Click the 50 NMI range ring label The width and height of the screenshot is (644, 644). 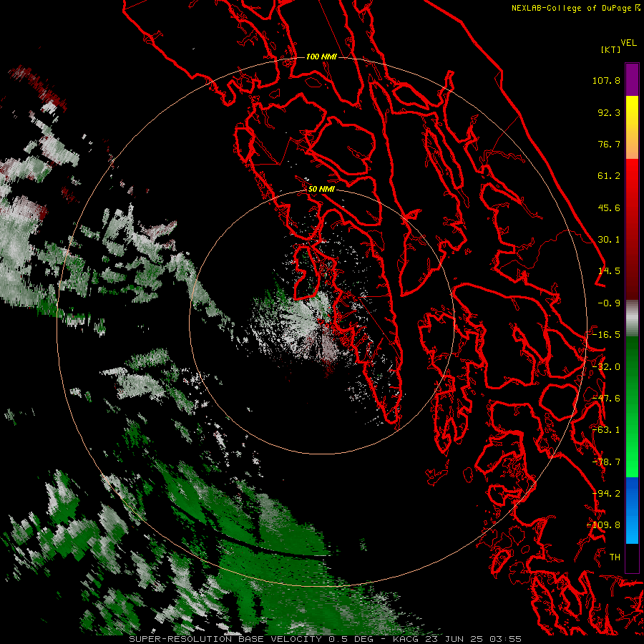coord(321,190)
